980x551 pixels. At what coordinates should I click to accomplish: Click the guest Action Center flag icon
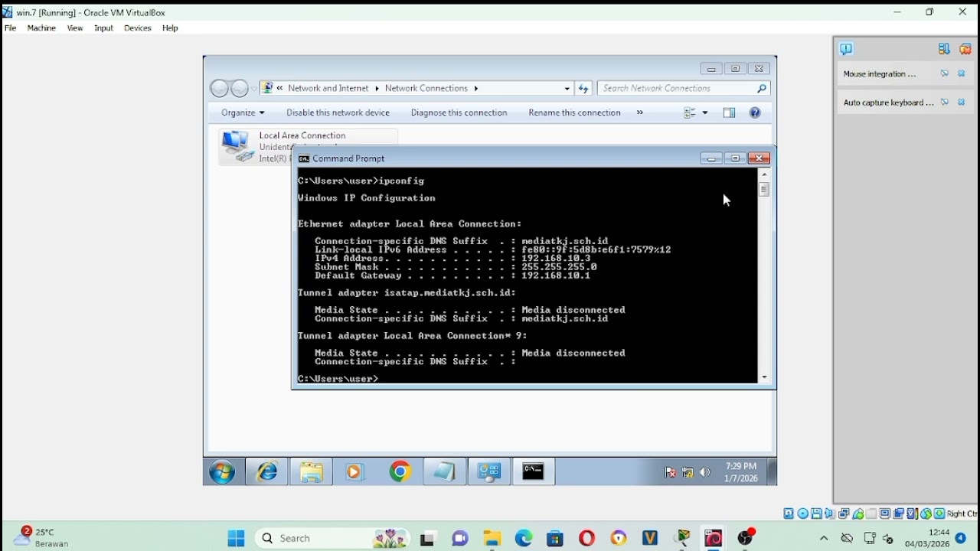click(671, 473)
